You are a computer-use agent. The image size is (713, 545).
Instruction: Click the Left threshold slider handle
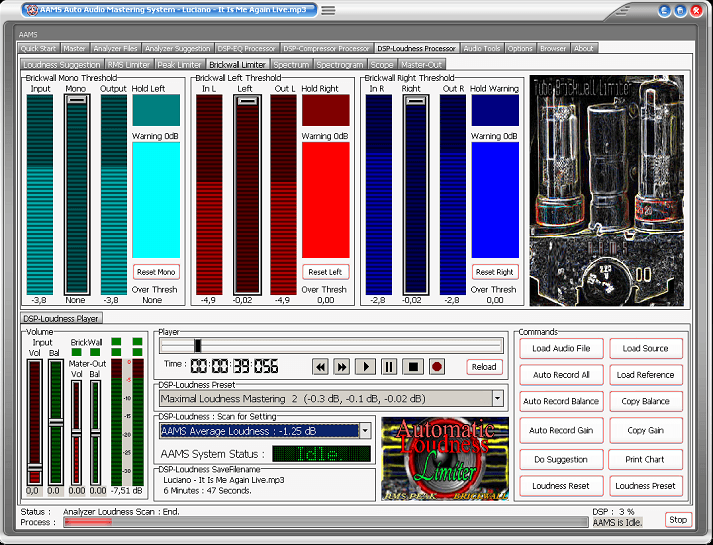pos(247,100)
